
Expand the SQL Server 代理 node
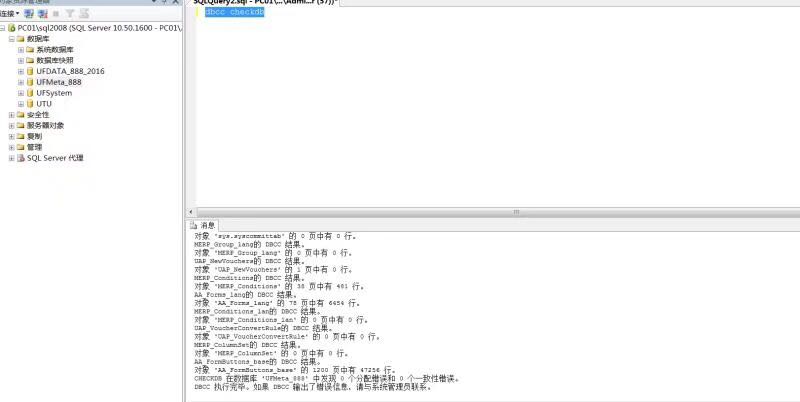(x=11, y=158)
